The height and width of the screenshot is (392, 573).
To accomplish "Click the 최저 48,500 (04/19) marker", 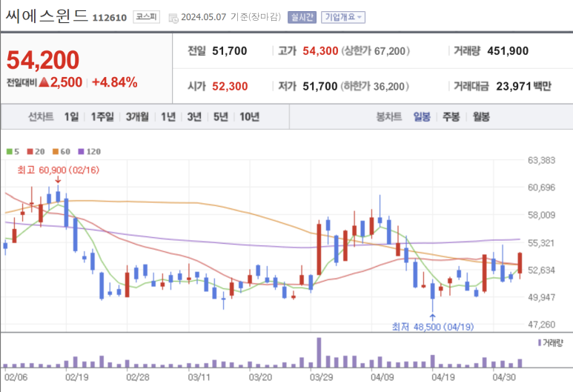I will click(433, 327).
